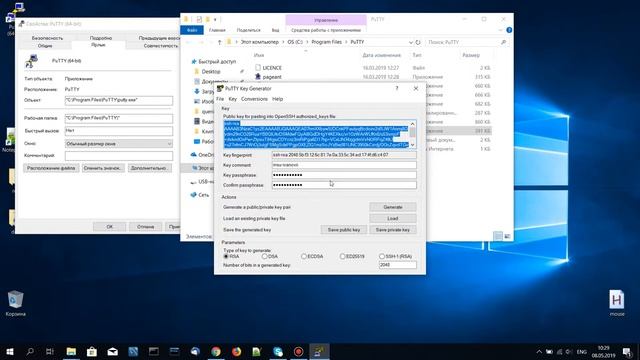Open the Mail app from the taskbar
This screenshot has height=360, width=640.
click(113, 351)
